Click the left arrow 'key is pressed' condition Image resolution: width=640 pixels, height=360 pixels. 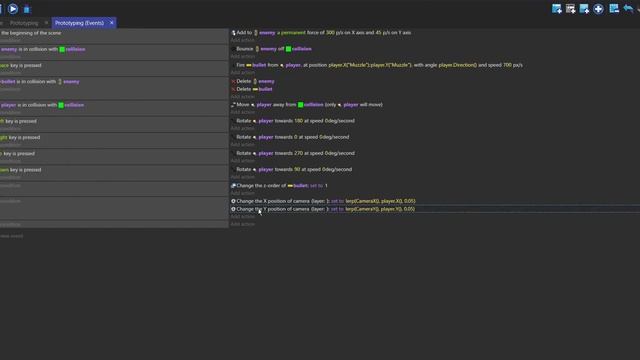18,121
